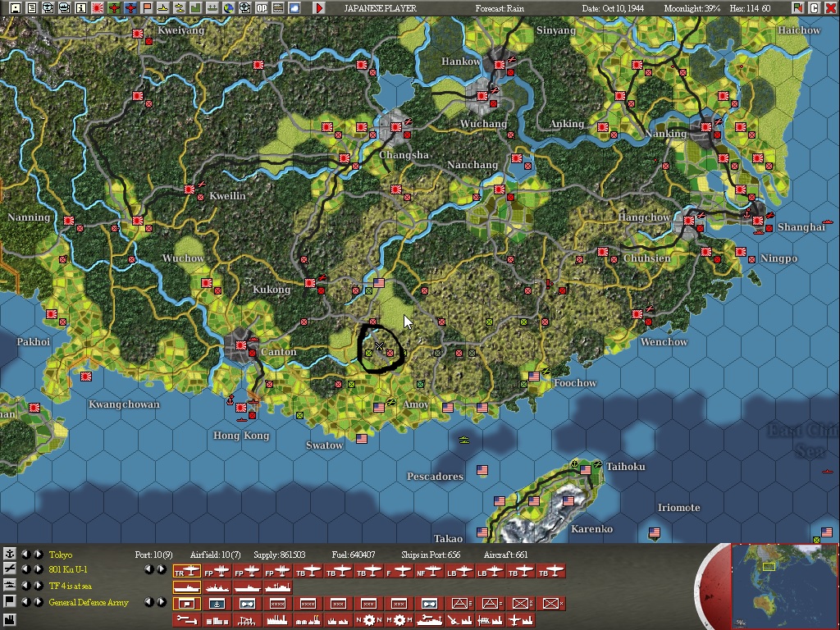Select Japanese unit flag at Hankow
This screenshot has width=840, height=630.
coord(500,64)
